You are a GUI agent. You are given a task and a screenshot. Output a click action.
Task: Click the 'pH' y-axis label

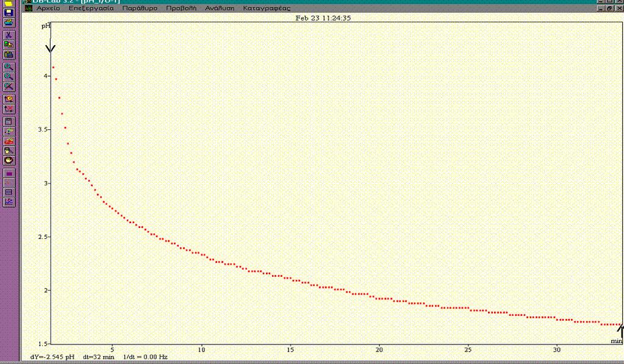coord(46,26)
